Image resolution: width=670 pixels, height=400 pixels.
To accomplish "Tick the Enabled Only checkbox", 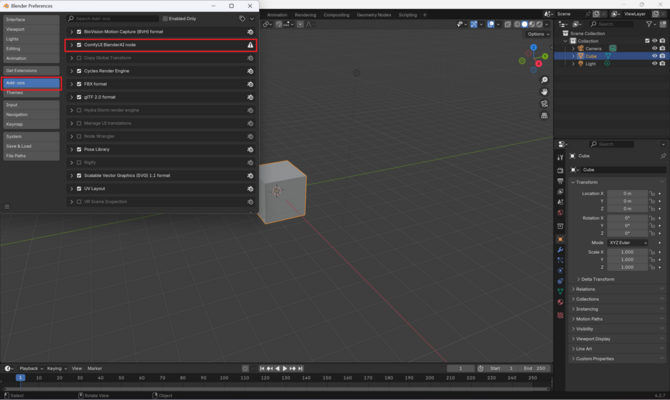I will [165, 19].
